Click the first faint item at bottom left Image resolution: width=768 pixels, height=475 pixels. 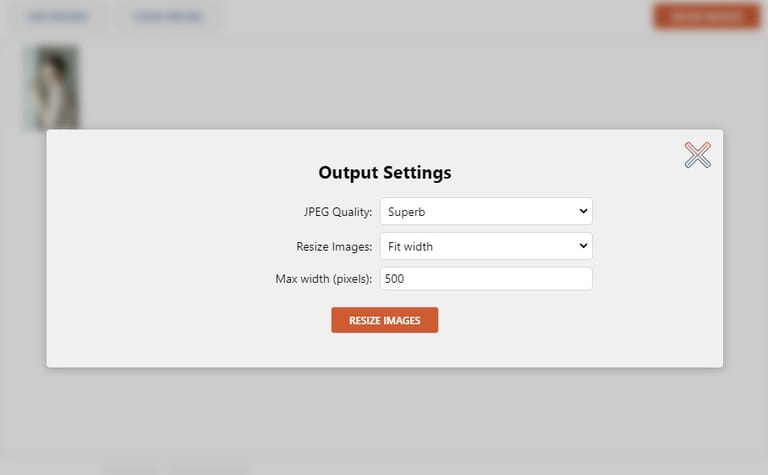(130, 468)
